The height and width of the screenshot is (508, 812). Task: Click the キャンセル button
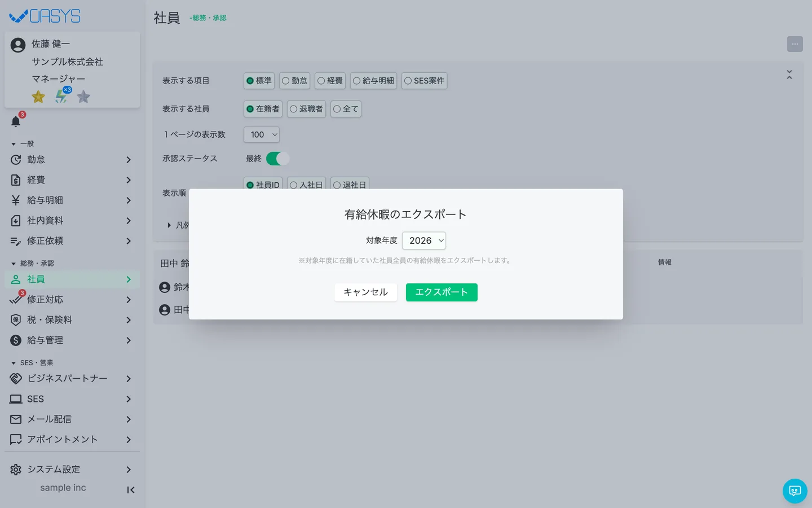[x=366, y=292]
